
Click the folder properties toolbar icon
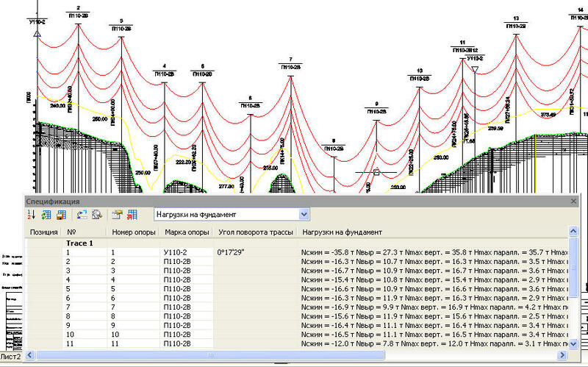(x=118, y=215)
